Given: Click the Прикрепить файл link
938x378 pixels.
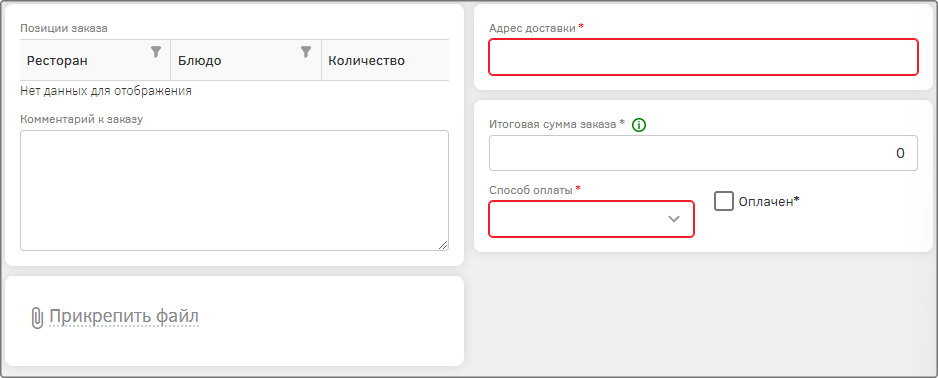Looking at the screenshot, I should pos(123,316).
